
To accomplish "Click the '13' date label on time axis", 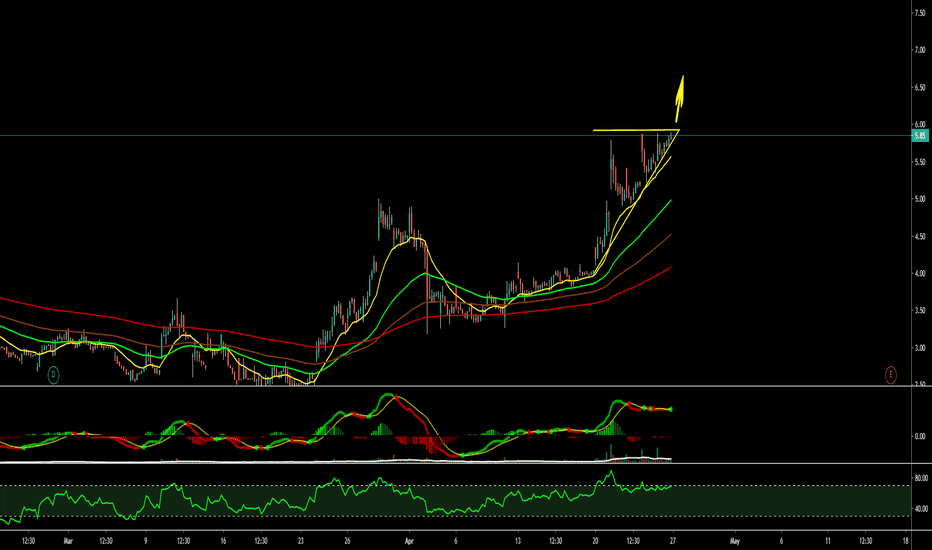I will click(518, 541).
